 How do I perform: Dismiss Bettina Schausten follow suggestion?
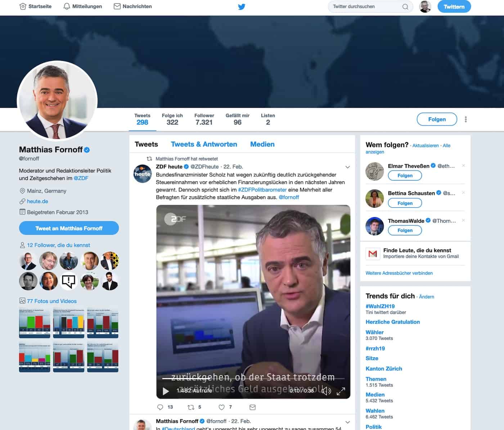click(x=463, y=193)
